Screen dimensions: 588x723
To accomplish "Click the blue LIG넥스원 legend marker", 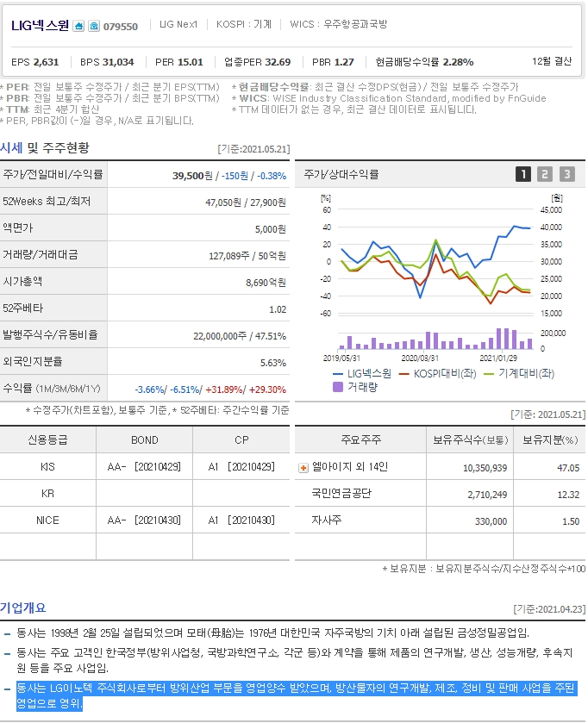I will coord(338,374).
